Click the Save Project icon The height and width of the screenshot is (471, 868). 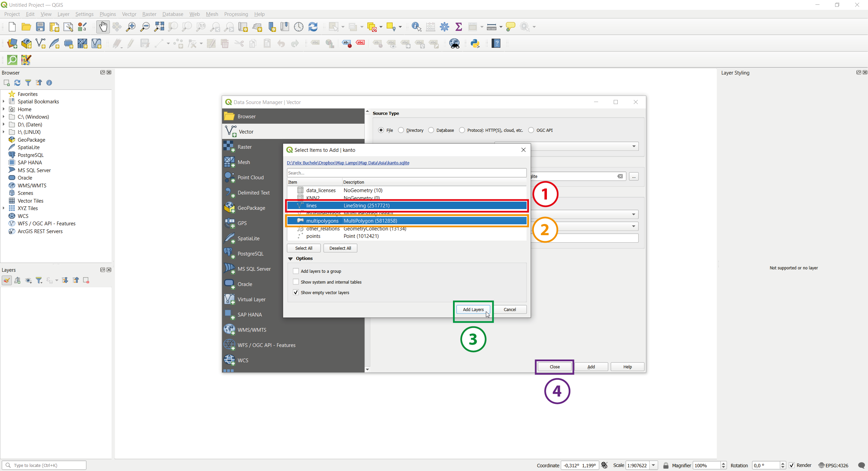[x=40, y=27]
